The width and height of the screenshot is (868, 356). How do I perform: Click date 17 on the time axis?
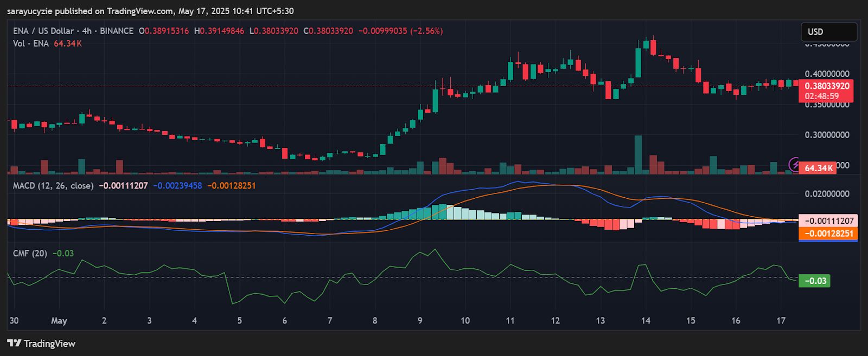click(781, 321)
